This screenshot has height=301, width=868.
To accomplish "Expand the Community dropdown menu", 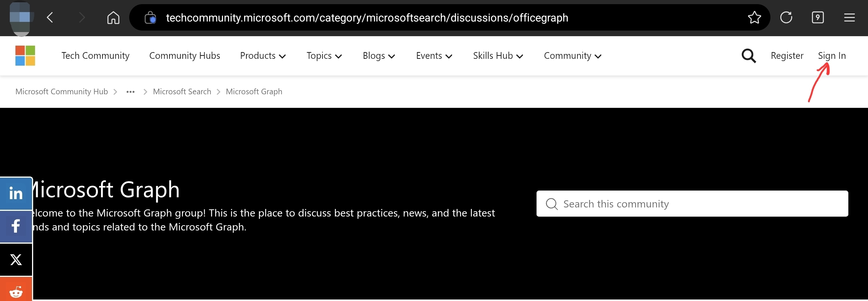I will pyautogui.click(x=573, y=56).
